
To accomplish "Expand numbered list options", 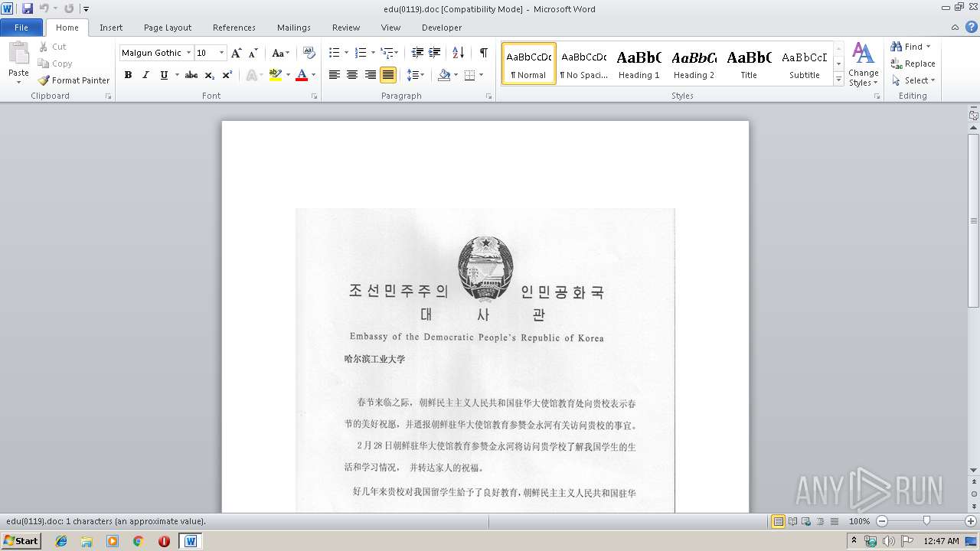I will pyautogui.click(x=373, y=53).
